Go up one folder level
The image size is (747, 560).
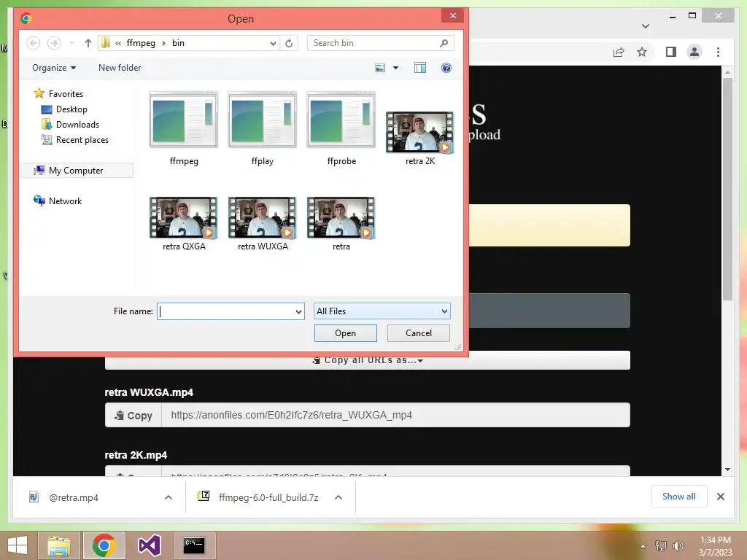88,43
